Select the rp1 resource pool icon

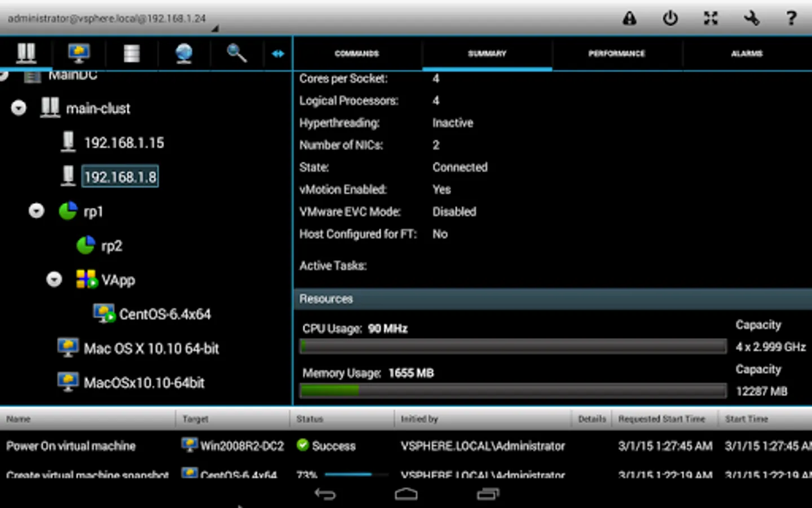pos(68,211)
